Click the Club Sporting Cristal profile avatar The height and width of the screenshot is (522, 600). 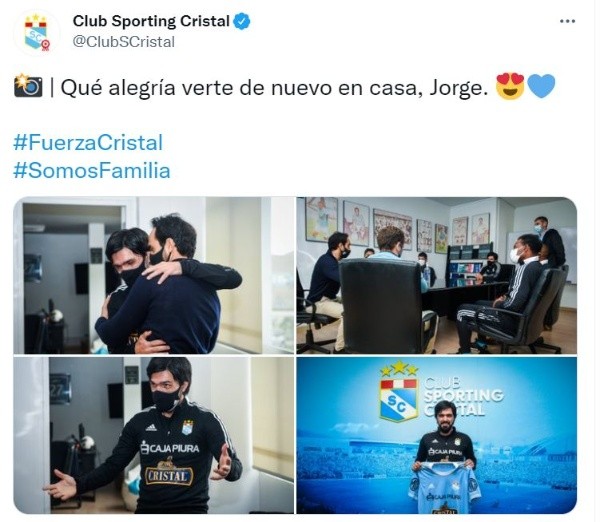(x=36, y=33)
